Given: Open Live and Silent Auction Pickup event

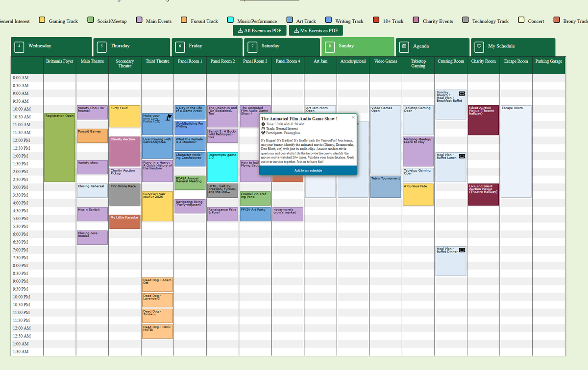Looking at the screenshot, I should pos(483,194).
